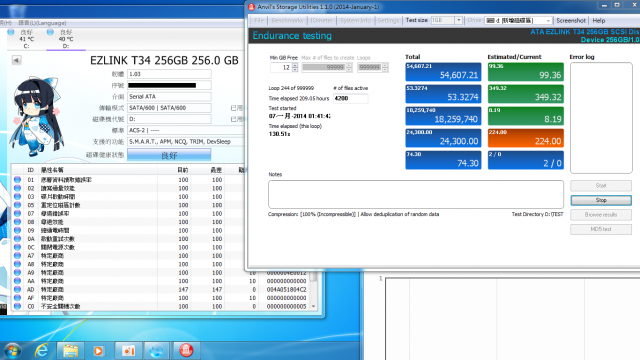
Task: Click the raw value 004A051804C2 cell
Action: [x=287, y=289]
